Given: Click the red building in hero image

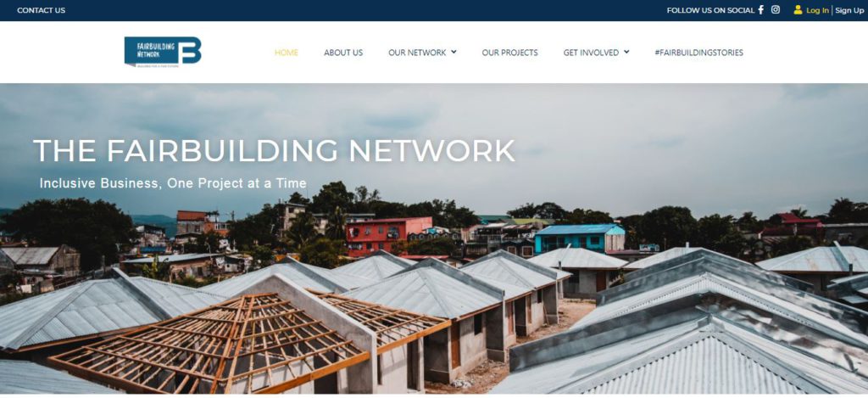Looking at the screenshot, I should click(x=388, y=235).
